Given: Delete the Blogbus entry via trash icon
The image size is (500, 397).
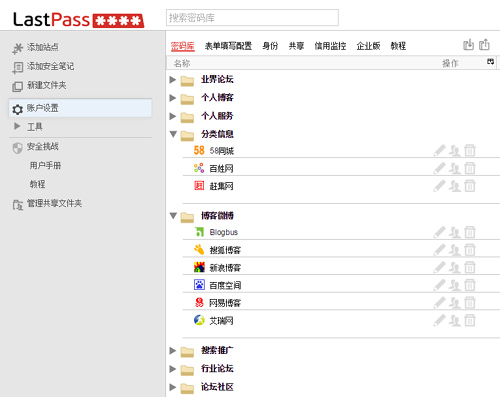Looking at the screenshot, I should [x=470, y=232].
